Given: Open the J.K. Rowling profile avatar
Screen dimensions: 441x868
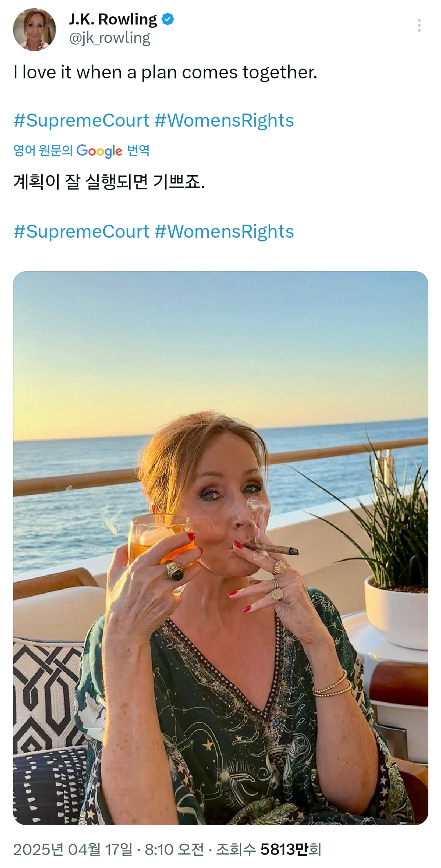Looking at the screenshot, I should [34, 30].
